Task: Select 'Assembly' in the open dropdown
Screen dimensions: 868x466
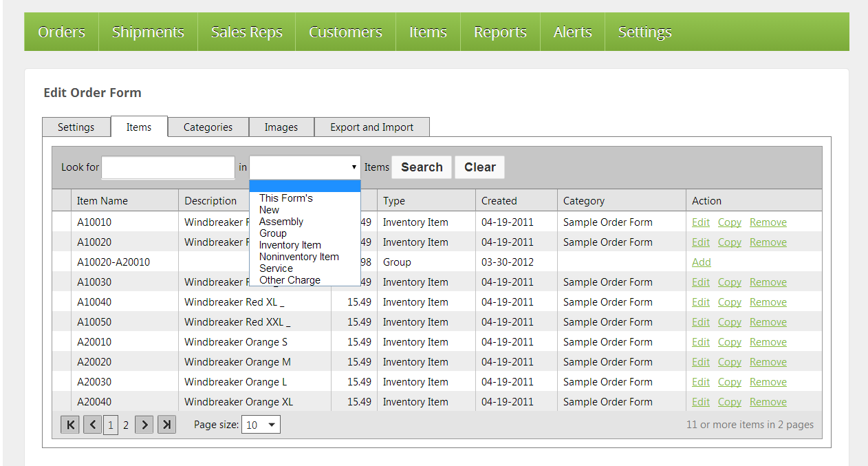Action: pyautogui.click(x=281, y=222)
